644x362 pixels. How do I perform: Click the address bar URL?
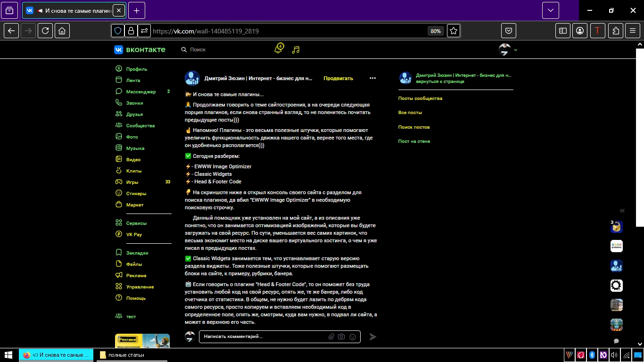(206, 31)
